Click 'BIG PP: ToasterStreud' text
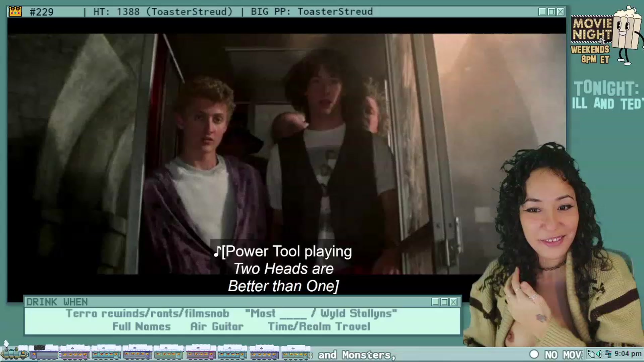The height and width of the screenshot is (362, 644). [x=312, y=12]
